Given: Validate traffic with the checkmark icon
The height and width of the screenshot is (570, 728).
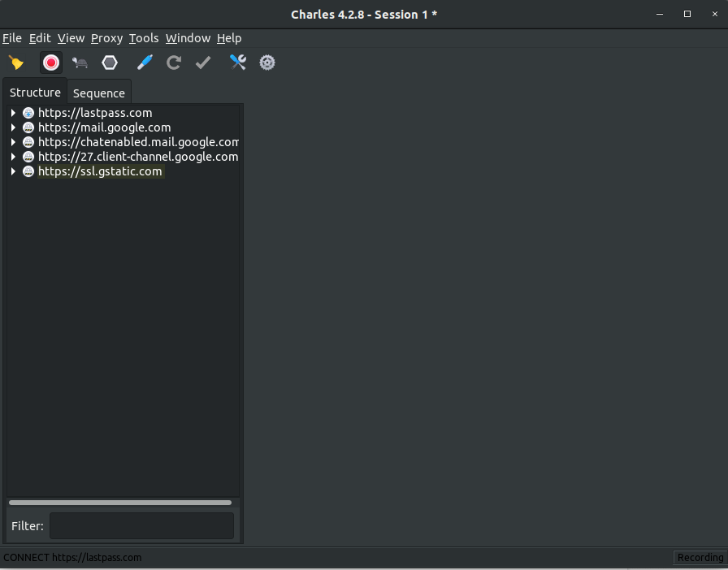Looking at the screenshot, I should coord(202,63).
